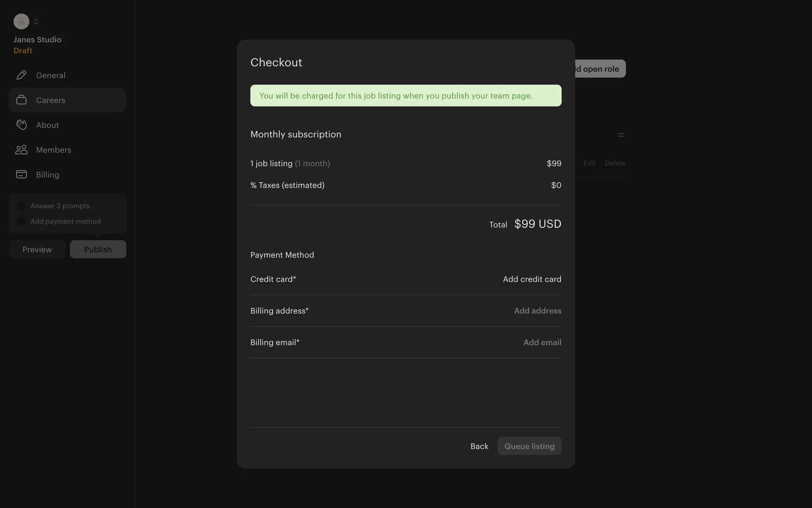Click the Billing card icon

pyautogui.click(x=22, y=174)
